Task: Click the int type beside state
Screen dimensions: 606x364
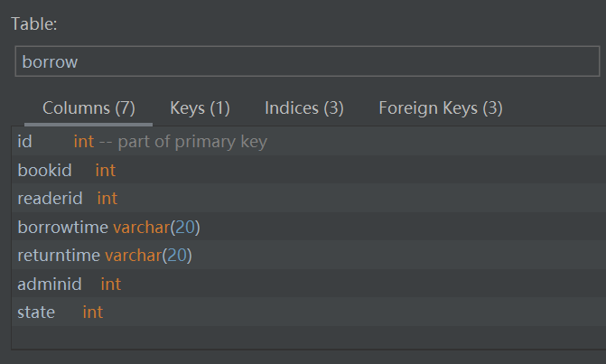Action: point(93,313)
